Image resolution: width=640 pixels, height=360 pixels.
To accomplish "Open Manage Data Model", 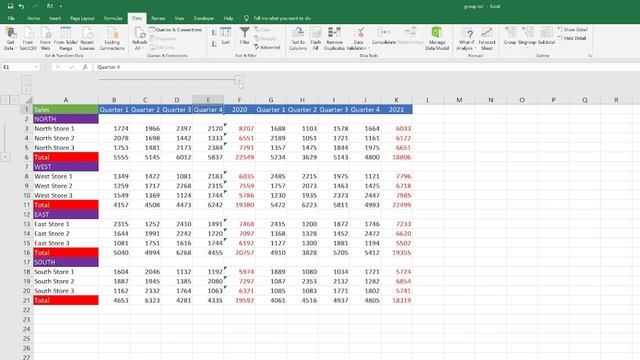I will (437, 39).
